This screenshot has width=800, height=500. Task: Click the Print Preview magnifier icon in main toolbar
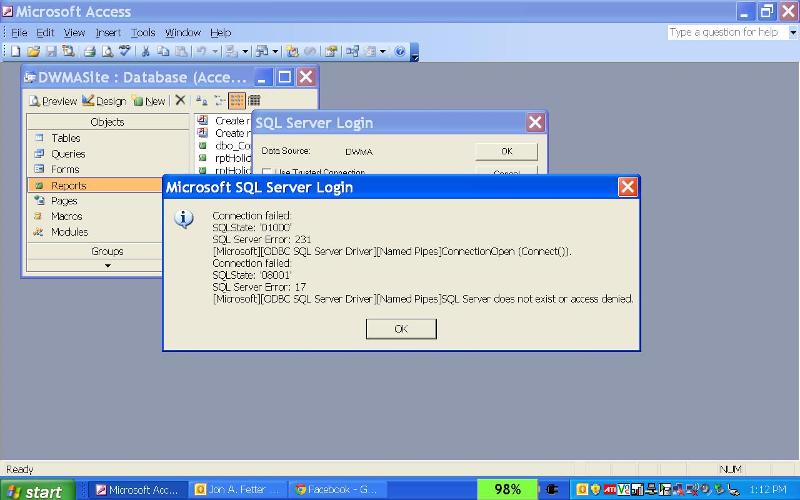point(107,51)
